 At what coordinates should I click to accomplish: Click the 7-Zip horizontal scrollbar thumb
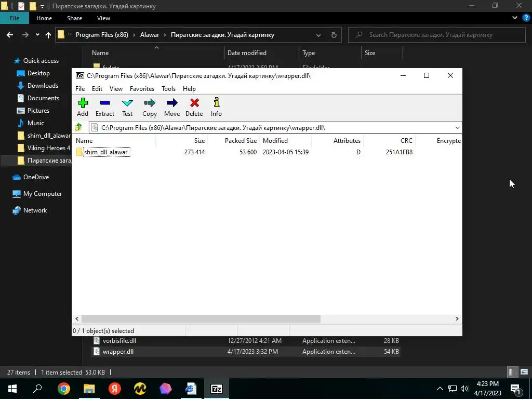201,318
